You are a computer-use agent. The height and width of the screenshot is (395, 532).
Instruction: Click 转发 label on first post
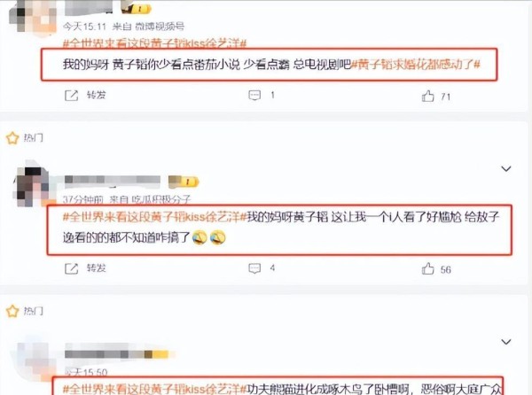97,95
